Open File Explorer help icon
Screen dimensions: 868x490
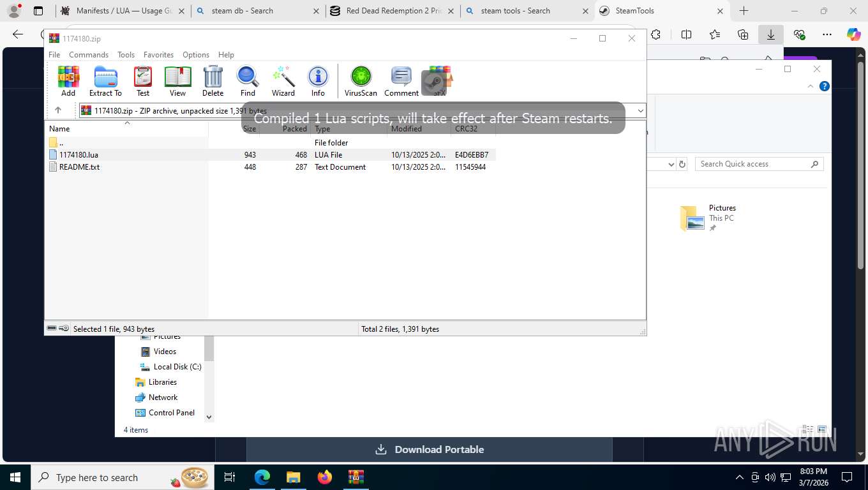click(825, 86)
